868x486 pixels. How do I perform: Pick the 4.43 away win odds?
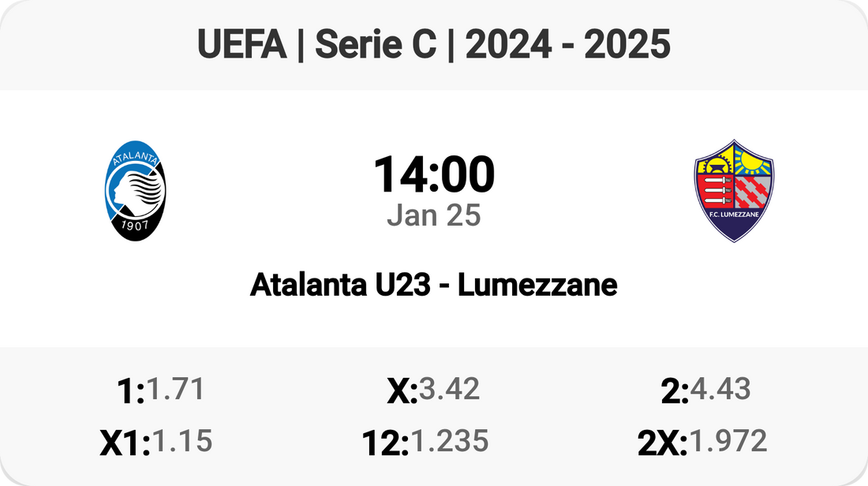[x=721, y=389]
